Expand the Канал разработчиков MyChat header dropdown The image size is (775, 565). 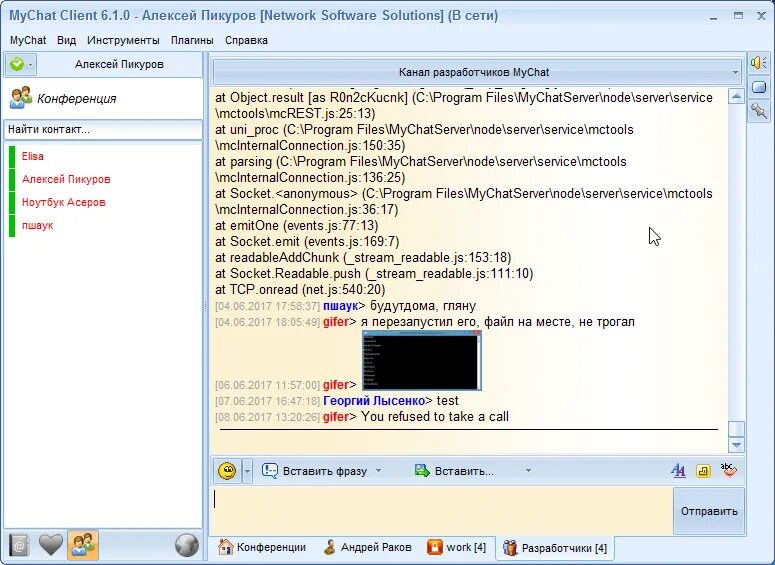[734, 73]
